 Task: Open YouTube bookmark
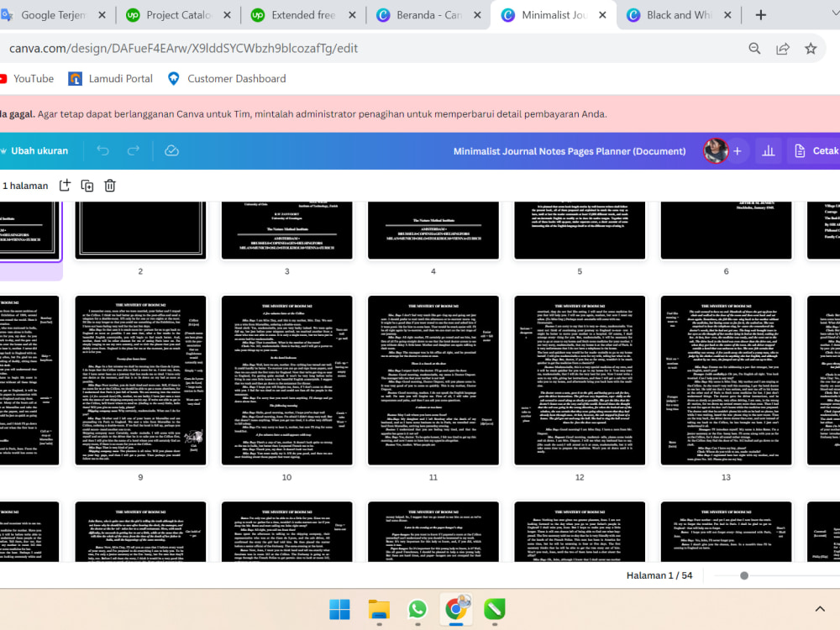click(x=28, y=79)
